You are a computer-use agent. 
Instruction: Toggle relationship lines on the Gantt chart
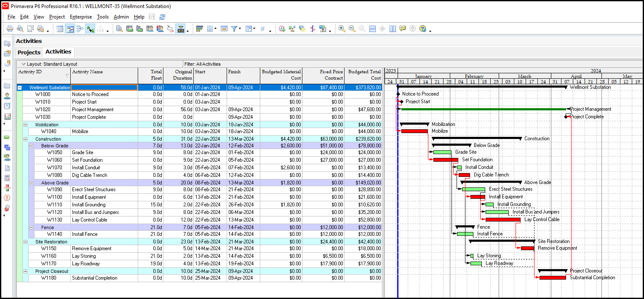pos(90,29)
